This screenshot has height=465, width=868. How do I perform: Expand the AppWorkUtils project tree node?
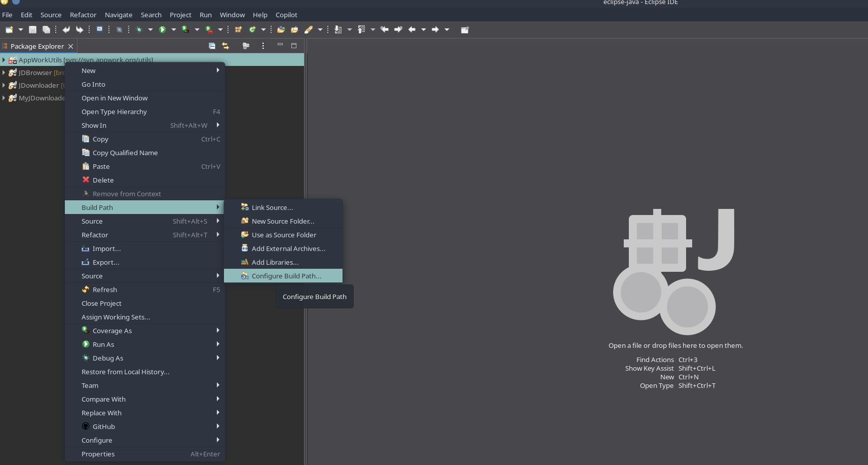click(x=4, y=60)
